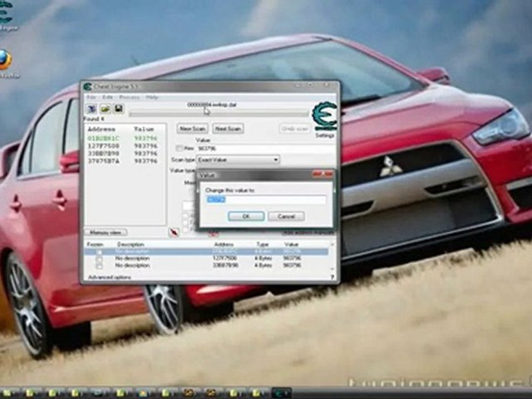532x399 pixels.
Task: Select found address 127F7508
Action: tap(123, 146)
